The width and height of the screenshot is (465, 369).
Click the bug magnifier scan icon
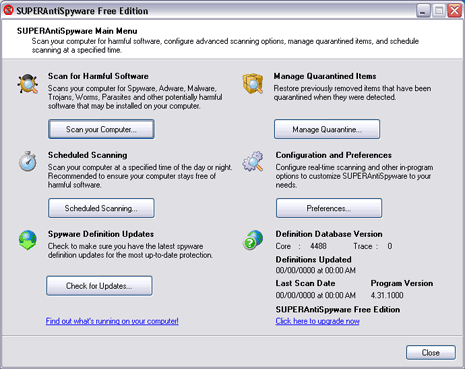point(28,84)
